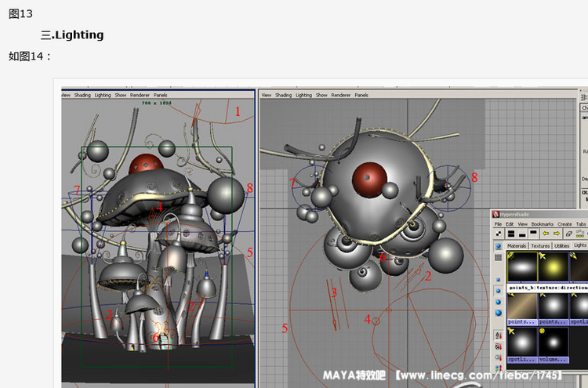Click the 如图14 text line

point(30,56)
